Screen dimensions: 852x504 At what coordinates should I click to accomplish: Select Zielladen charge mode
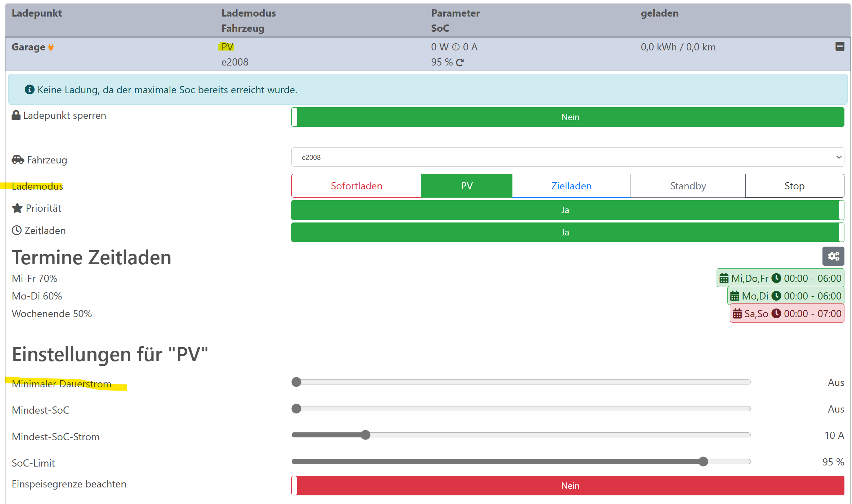coord(571,186)
